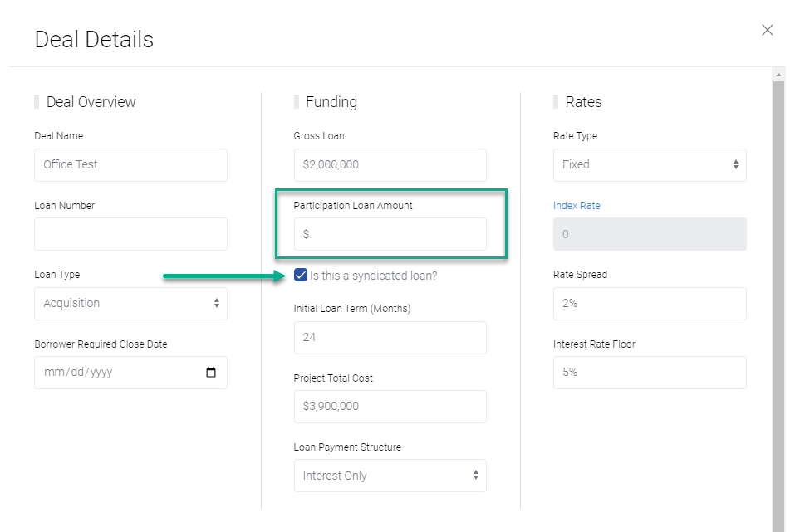Viewport: 795px width, 532px height.
Task: Click the Index Rate link label
Action: [577, 206]
